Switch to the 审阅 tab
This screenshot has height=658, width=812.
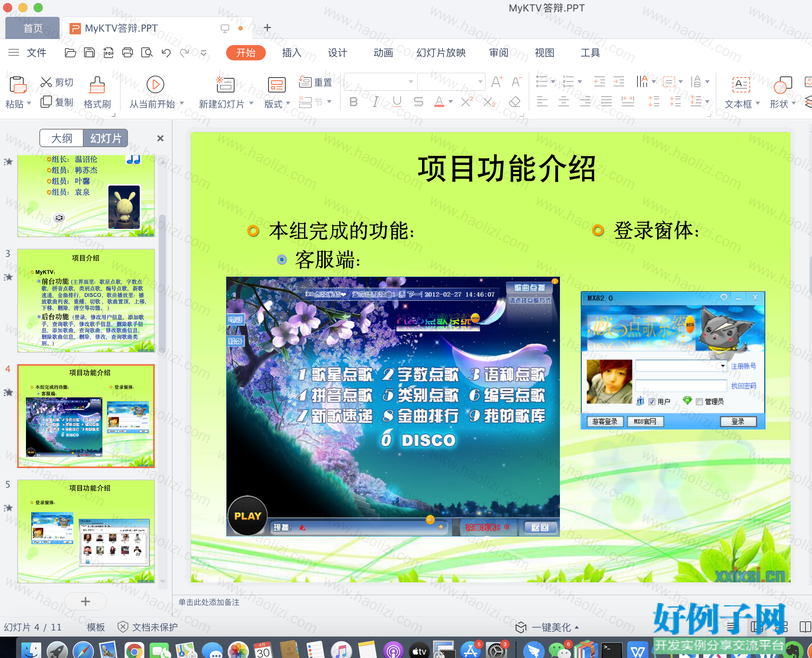(499, 53)
